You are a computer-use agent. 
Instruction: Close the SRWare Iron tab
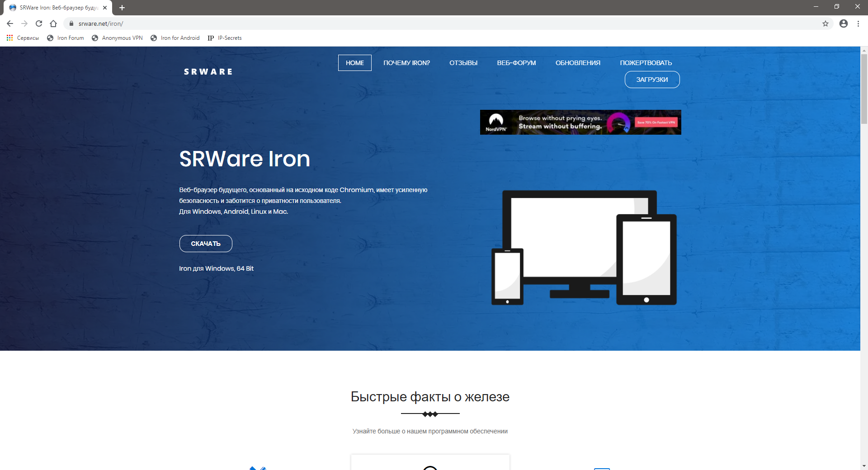[105, 8]
